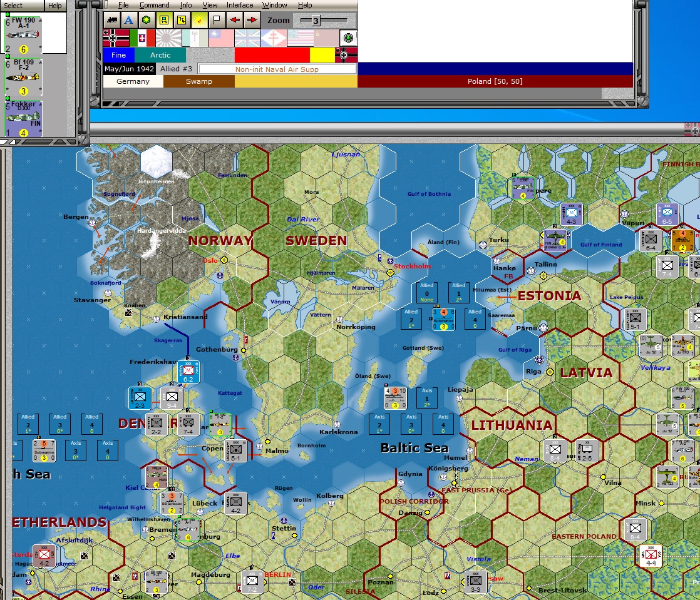Click the Arctic weather zone label
Viewport: 700px width, 600px height.
[x=160, y=55]
